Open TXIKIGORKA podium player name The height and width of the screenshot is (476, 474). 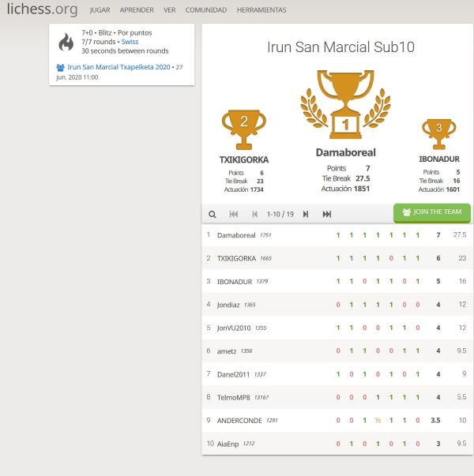[x=243, y=159]
